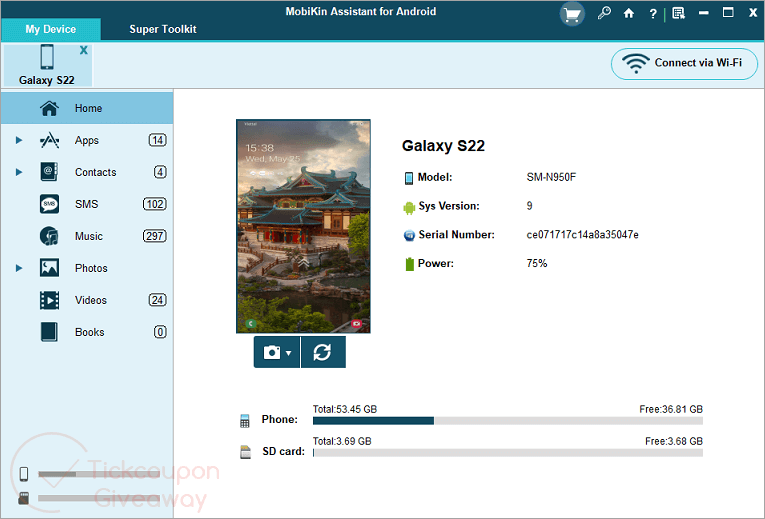Open the Photos category
765x519 pixels.
point(87,268)
